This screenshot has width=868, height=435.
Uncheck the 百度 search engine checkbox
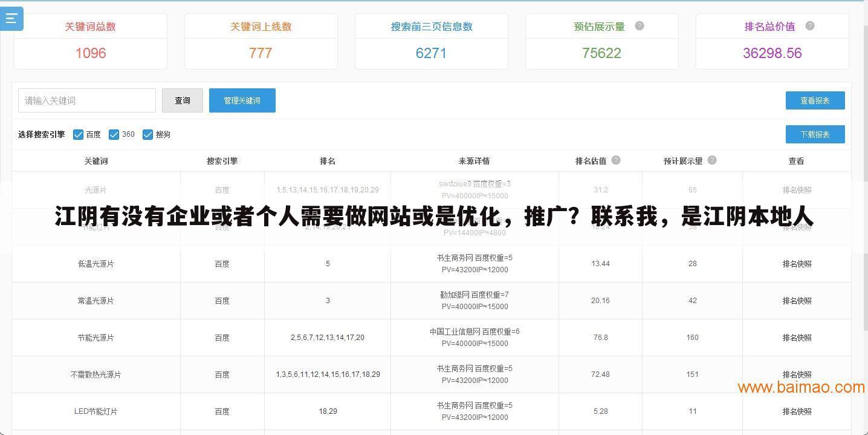[78, 134]
